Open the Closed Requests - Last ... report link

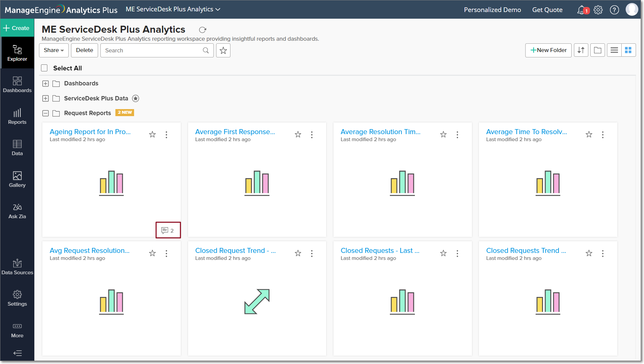click(x=380, y=251)
